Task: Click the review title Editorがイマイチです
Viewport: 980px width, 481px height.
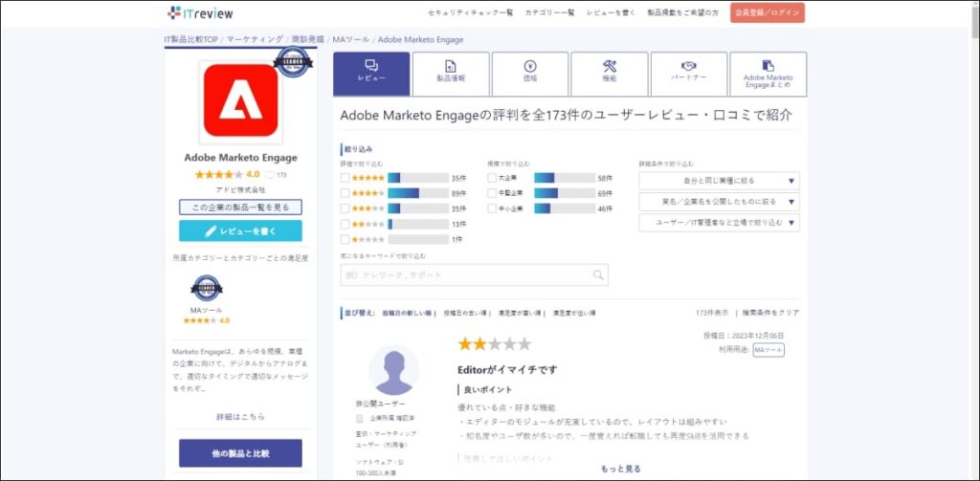Action: point(507,370)
